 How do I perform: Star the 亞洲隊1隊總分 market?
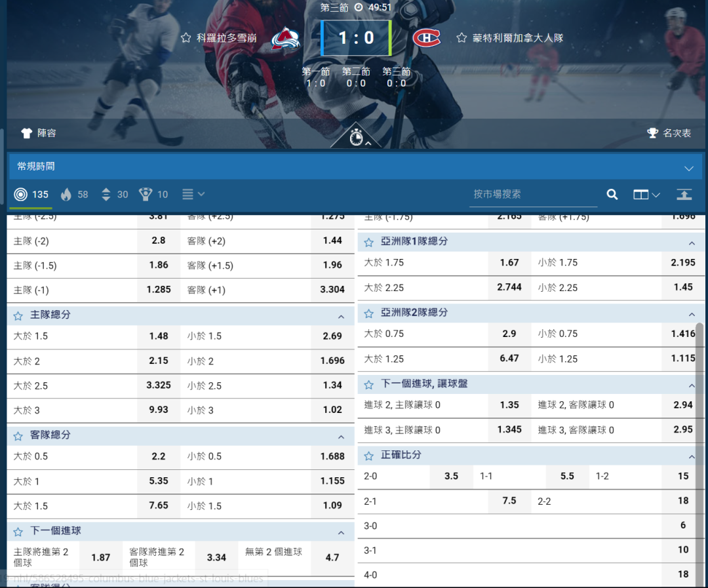tap(369, 242)
